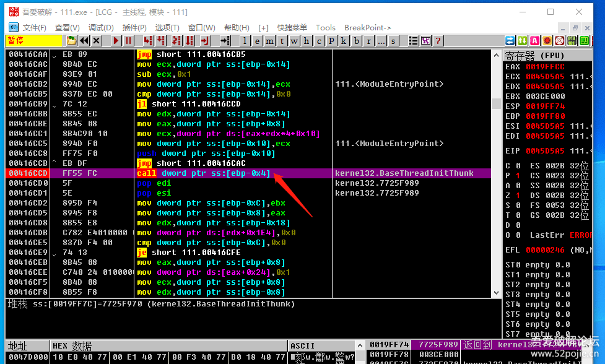The height and width of the screenshot is (364, 605).
Task: Click the red question mark help icon
Action: [x=438, y=41]
